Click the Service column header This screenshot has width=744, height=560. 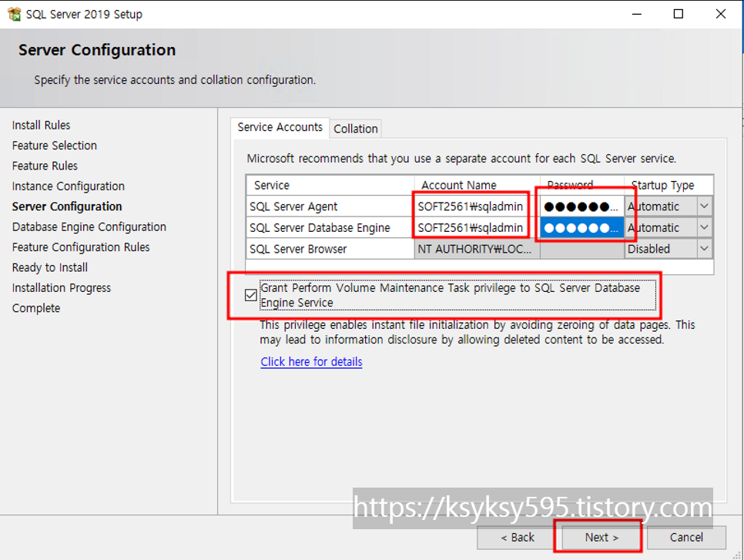(330, 185)
